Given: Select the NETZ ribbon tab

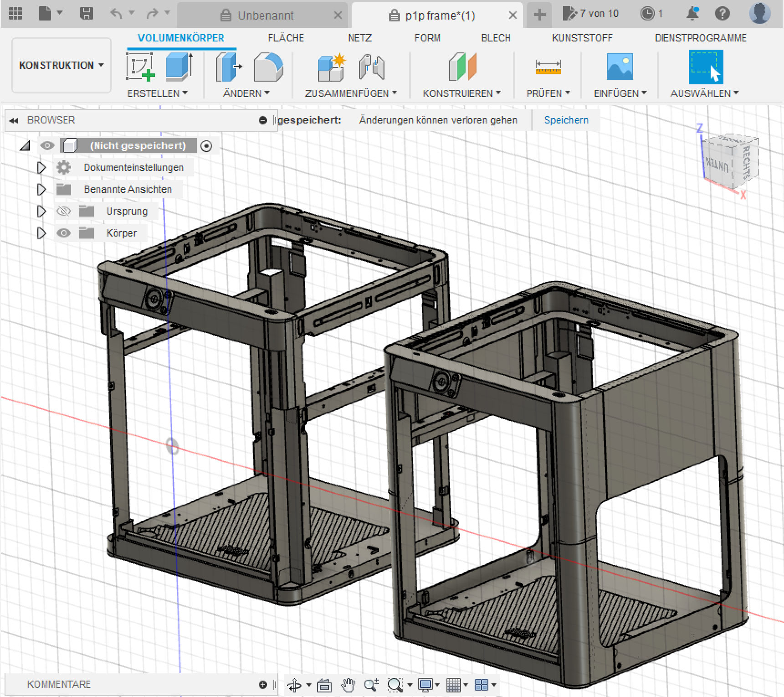Looking at the screenshot, I should click(x=359, y=38).
